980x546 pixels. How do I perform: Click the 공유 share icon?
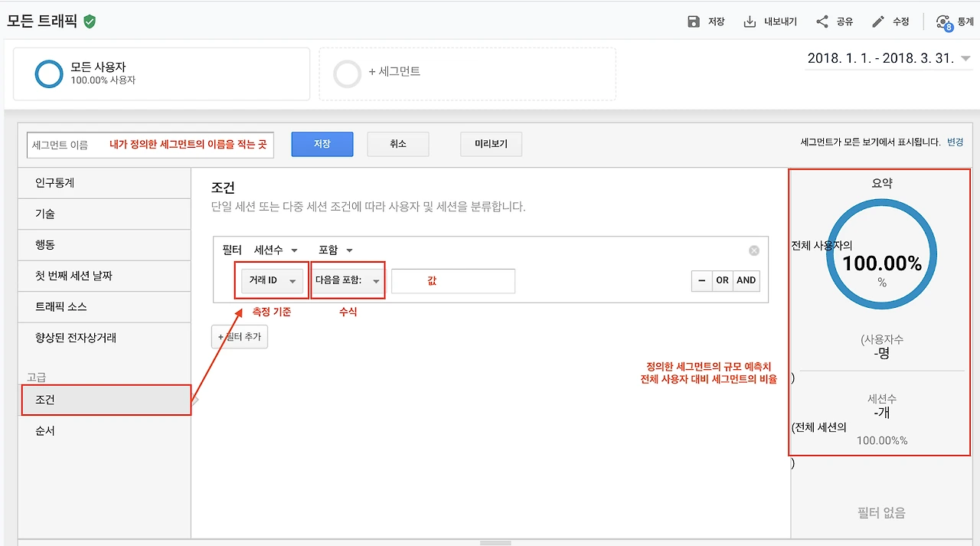(822, 21)
